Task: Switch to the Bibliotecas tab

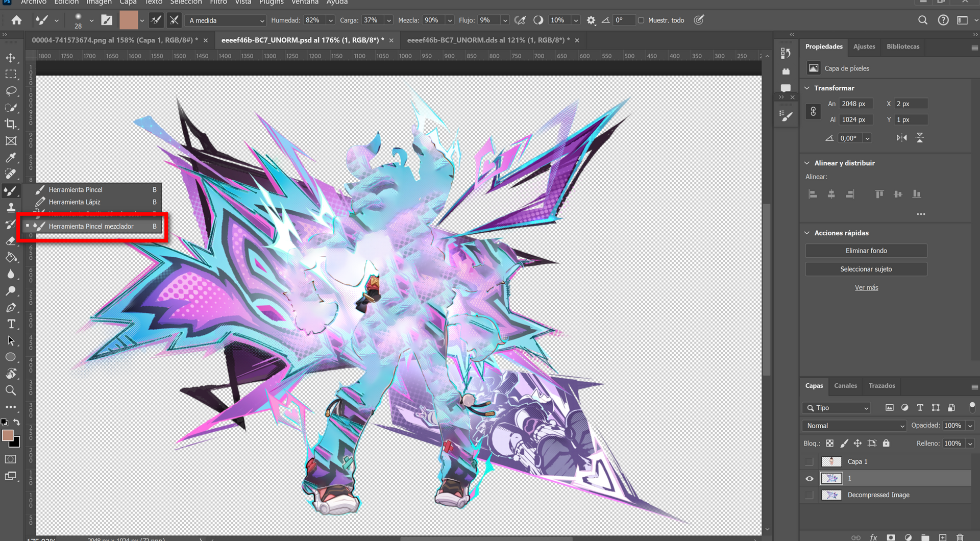Action: (903, 46)
